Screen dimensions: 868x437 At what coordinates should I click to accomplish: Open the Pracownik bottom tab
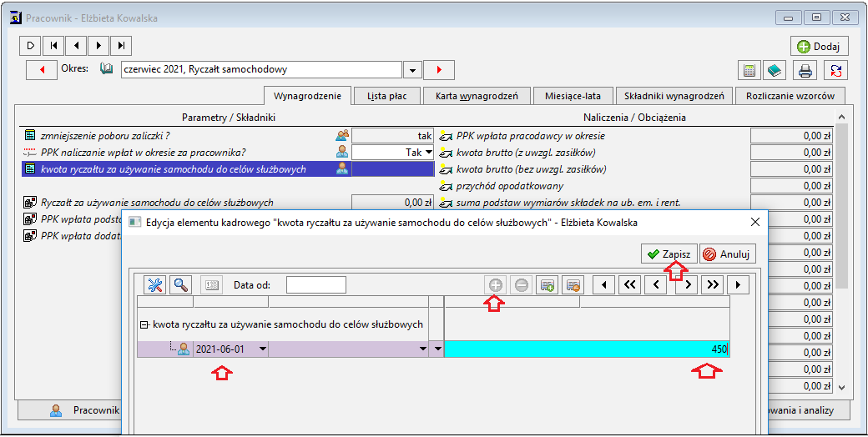click(70, 410)
